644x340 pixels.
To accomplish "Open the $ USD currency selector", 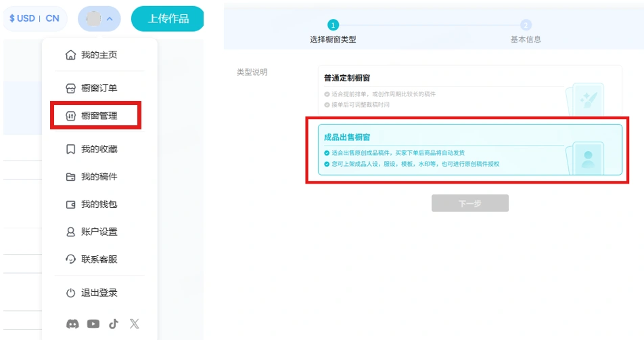I will click(22, 18).
